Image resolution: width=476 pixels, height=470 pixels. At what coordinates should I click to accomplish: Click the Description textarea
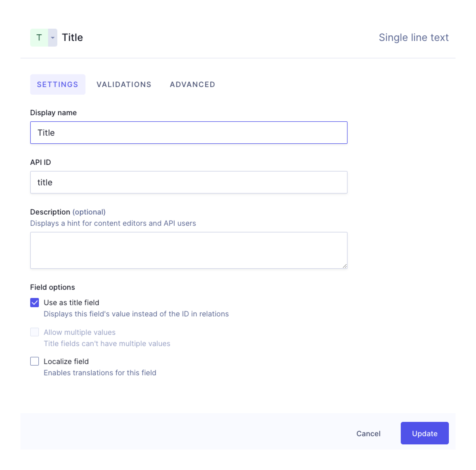click(189, 250)
